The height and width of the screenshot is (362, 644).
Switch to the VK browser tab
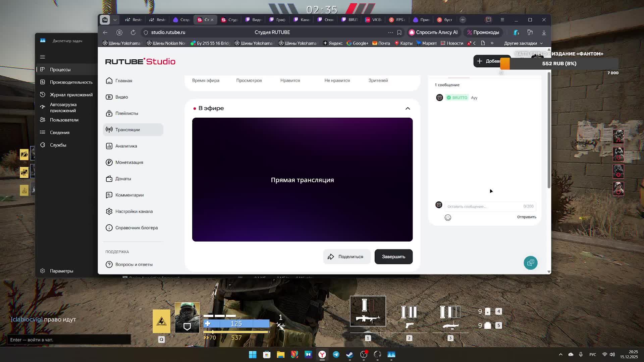coord(373,20)
